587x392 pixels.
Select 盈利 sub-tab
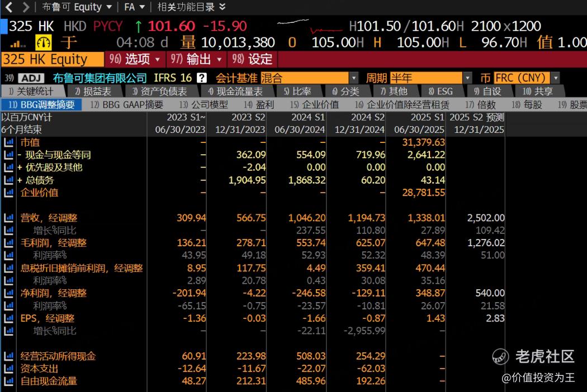pos(259,105)
